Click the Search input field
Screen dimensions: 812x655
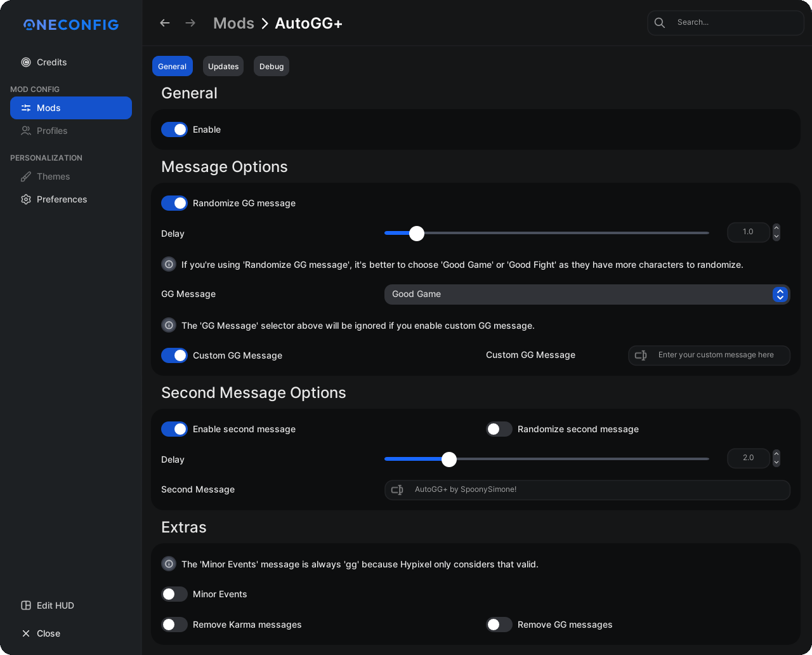(726, 23)
